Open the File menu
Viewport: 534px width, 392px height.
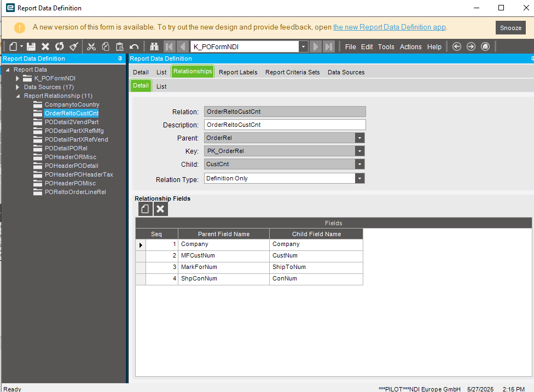[350, 47]
